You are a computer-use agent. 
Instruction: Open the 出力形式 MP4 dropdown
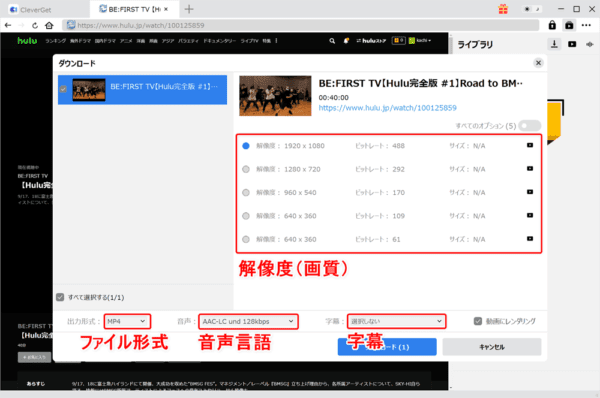tap(127, 321)
